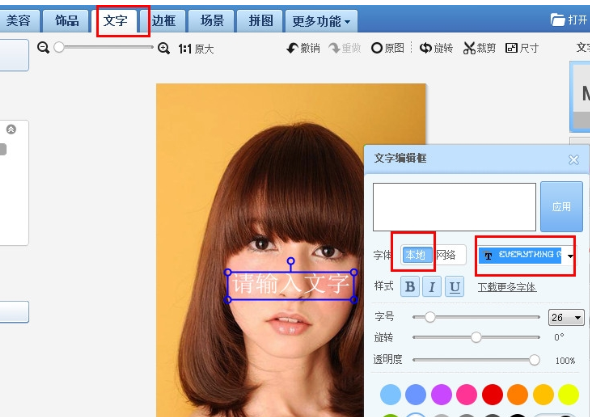Click the 应用 apply button

[x=561, y=207]
